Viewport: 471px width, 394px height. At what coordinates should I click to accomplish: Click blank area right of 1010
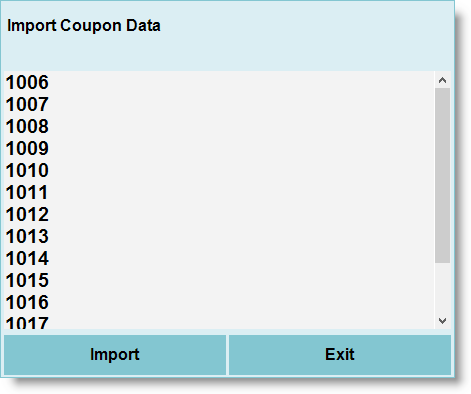click(242, 170)
